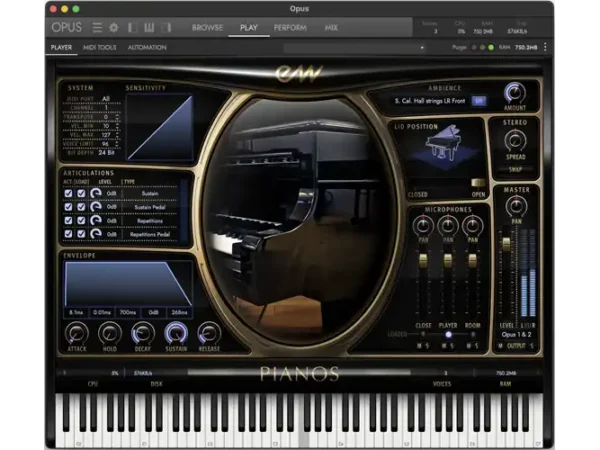Click the middle grey Purge indicator
This screenshot has height=450, width=600.
point(483,47)
